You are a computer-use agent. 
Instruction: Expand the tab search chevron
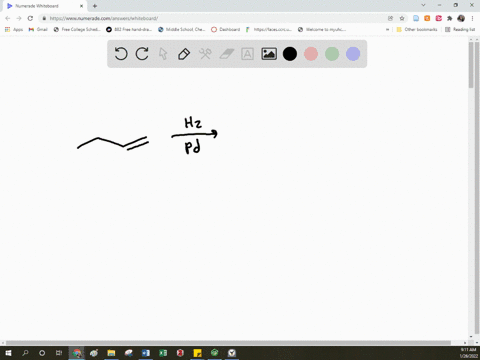pyautogui.click(x=423, y=5)
